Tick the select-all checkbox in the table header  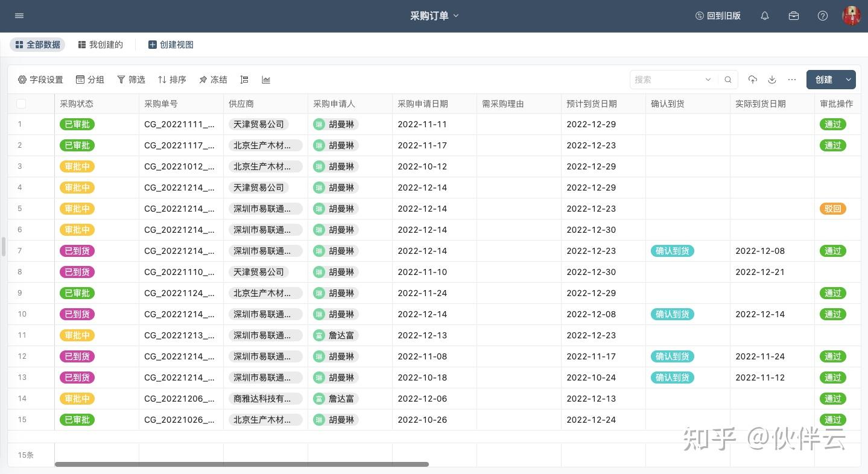click(x=21, y=104)
